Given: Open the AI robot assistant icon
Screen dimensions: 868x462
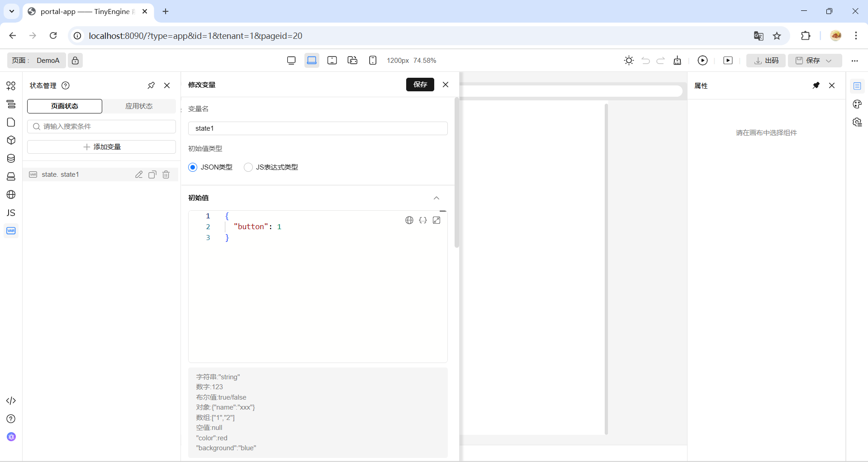Looking at the screenshot, I should pyautogui.click(x=11, y=437).
